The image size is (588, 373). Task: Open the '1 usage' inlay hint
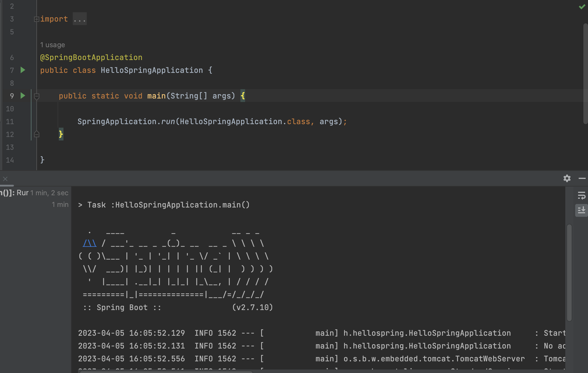click(52, 45)
